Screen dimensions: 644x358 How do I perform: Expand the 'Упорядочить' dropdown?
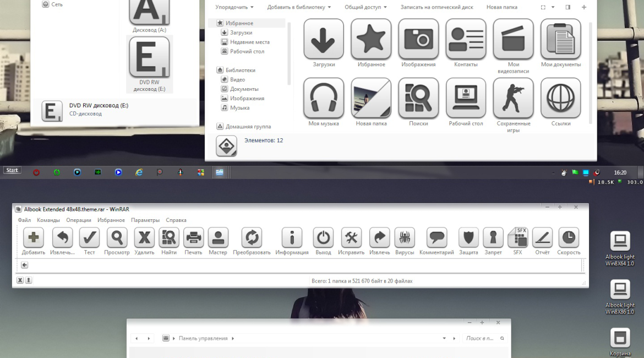click(x=234, y=7)
